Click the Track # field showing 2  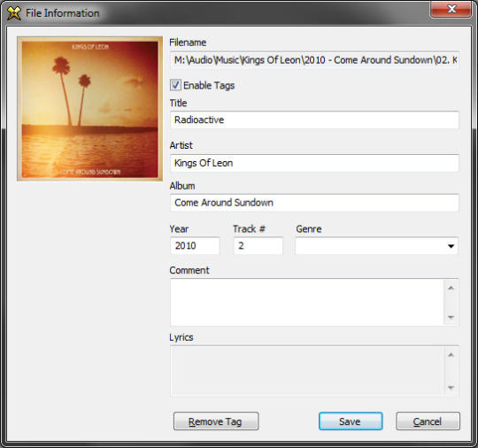pyautogui.click(x=258, y=246)
